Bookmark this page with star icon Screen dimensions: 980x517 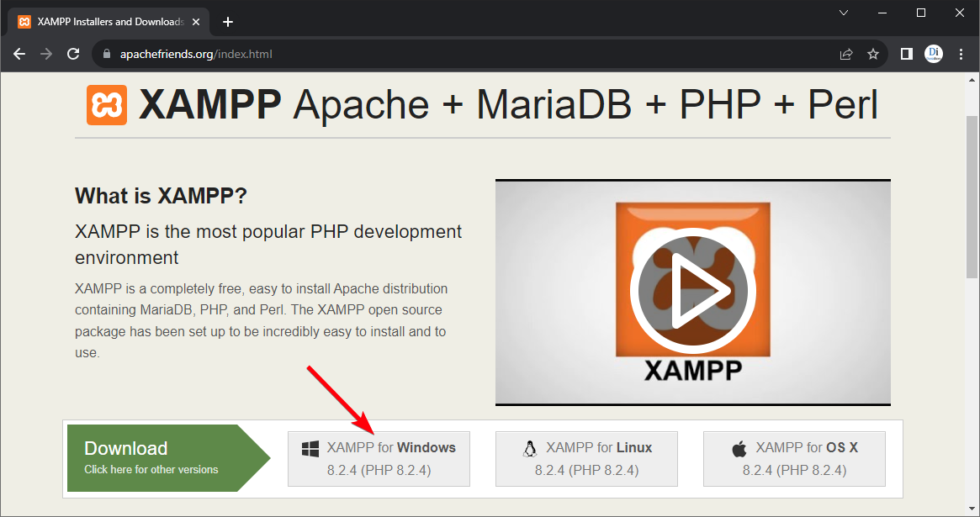(873, 55)
